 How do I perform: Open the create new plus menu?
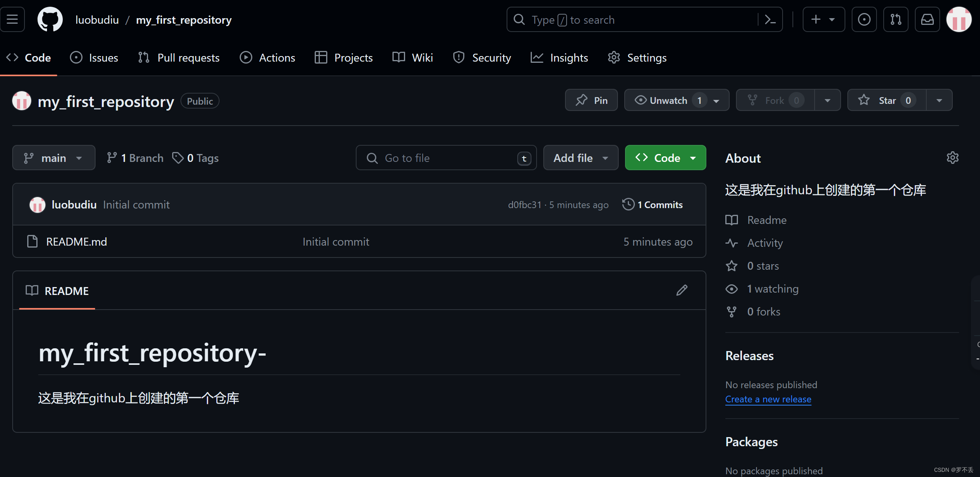[824, 19]
